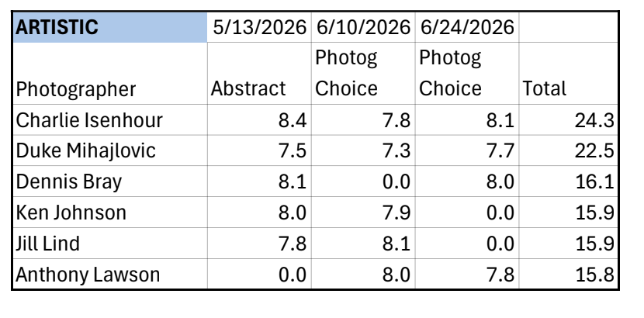Select Charlie Isenhour's total 24.3
Image resolution: width=644 pixels, height=318 pixels.
pyautogui.click(x=569, y=119)
